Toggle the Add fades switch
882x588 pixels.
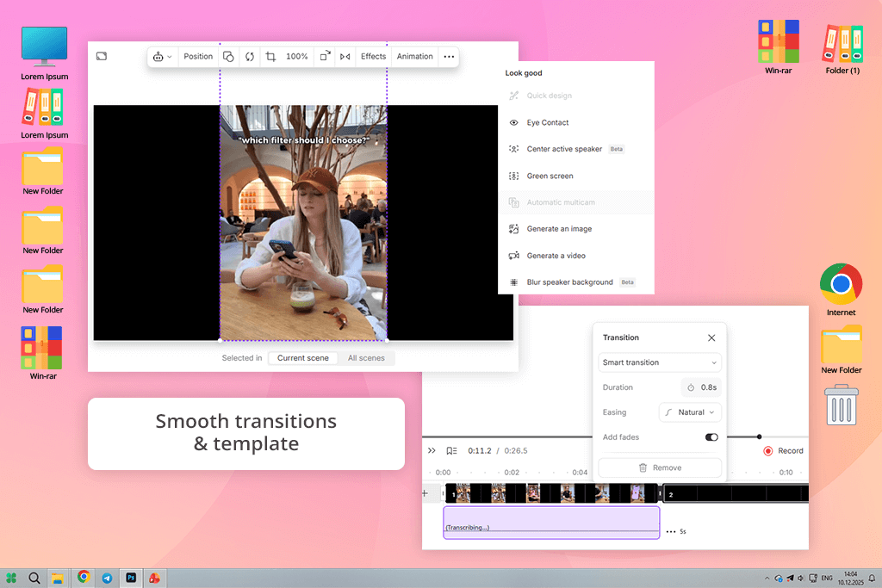711,437
